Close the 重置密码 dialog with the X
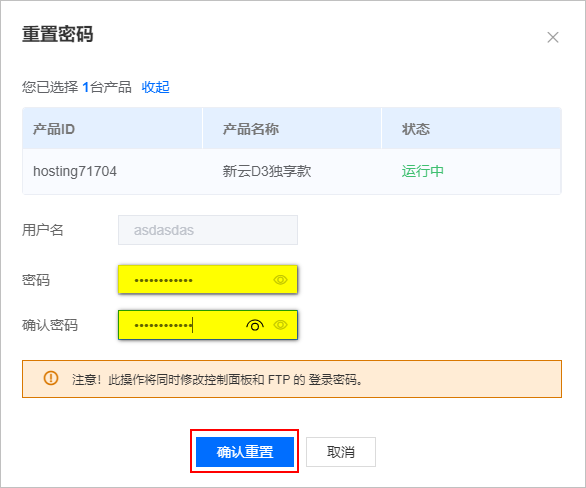The height and width of the screenshot is (488, 586). tap(553, 37)
